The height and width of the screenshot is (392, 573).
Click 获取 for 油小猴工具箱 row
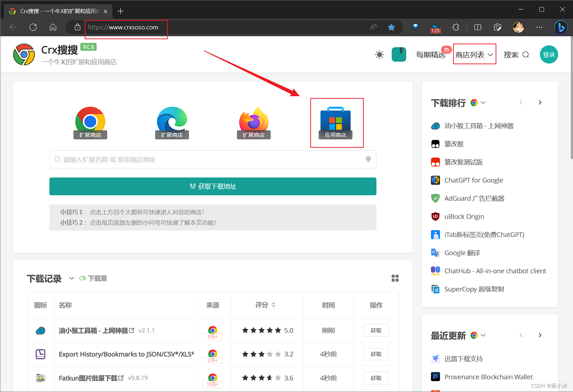coord(376,331)
